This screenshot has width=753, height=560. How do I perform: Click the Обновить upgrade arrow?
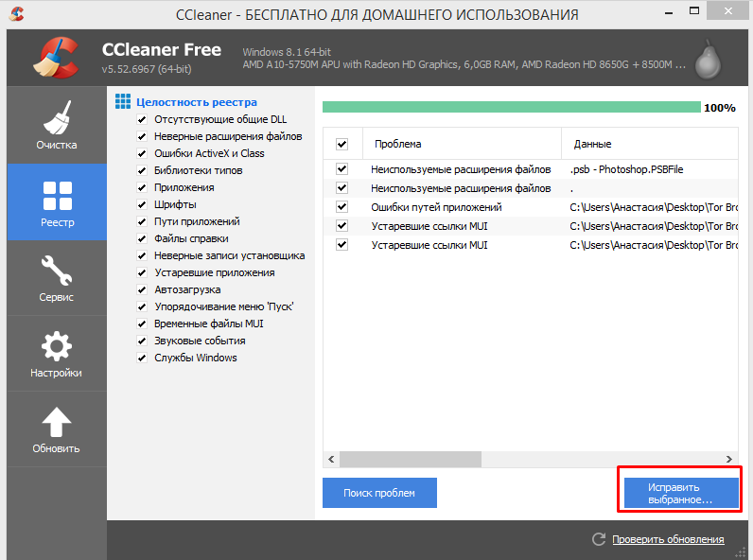pos(57,429)
